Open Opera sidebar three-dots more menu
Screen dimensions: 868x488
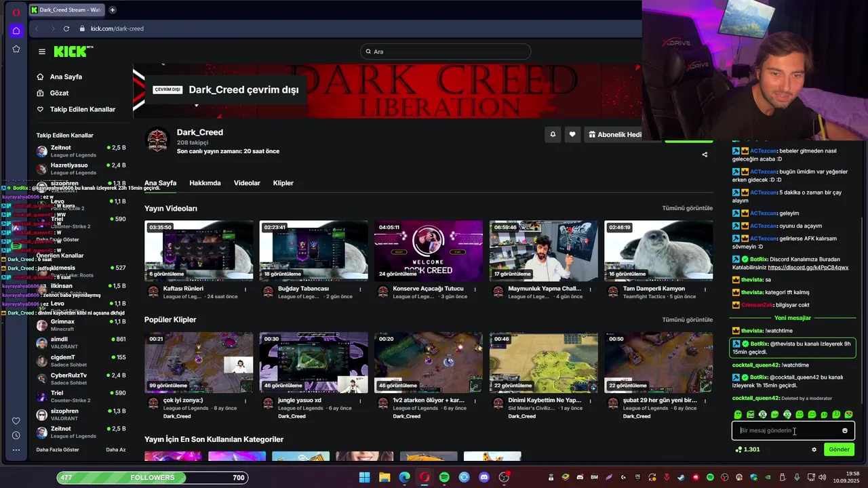[16, 449]
